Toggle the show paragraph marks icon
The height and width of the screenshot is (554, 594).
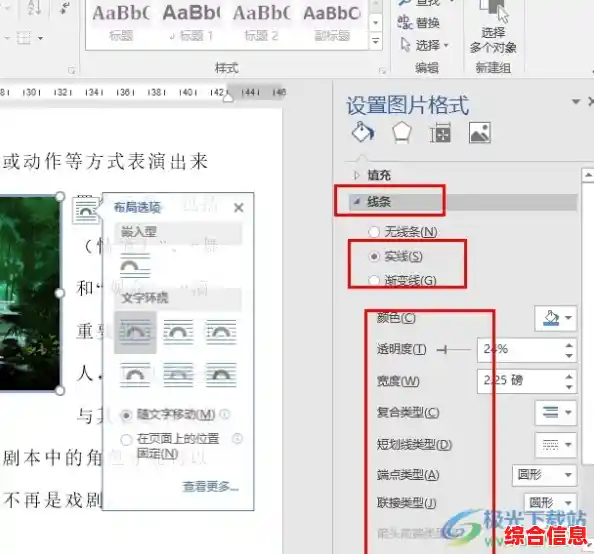[65, 8]
